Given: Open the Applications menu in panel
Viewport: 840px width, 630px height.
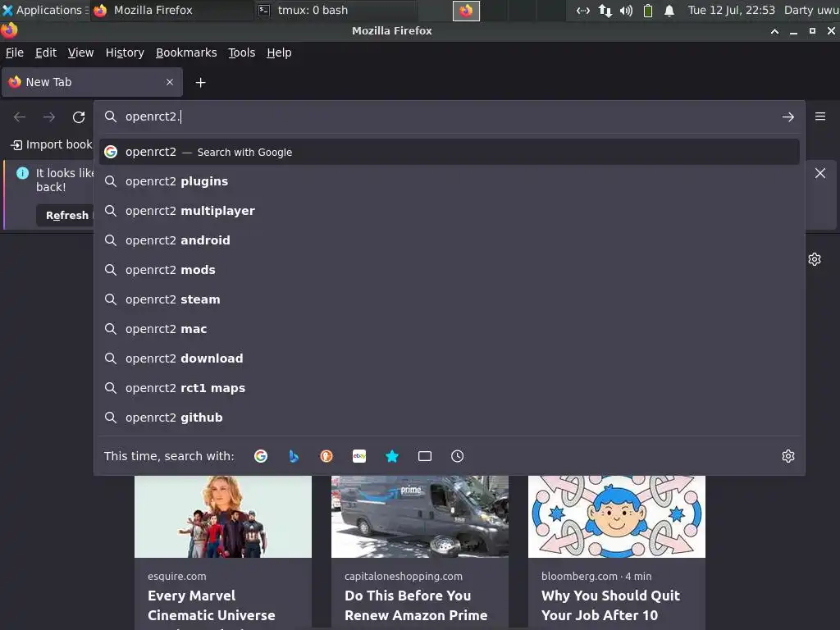Looking at the screenshot, I should [x=44, y=10].
